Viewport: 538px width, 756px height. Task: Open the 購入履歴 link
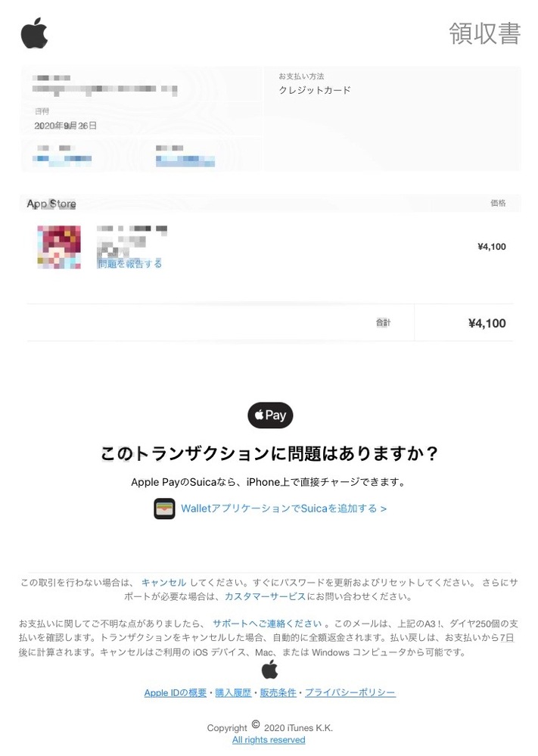pyautogui.click(x=233, y=693)
